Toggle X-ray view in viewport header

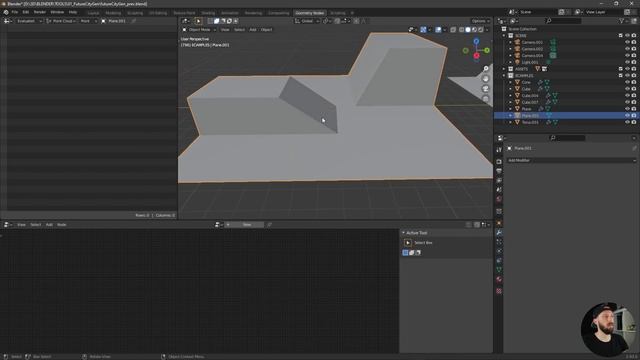pyautogui.click(x=453, y=30)
